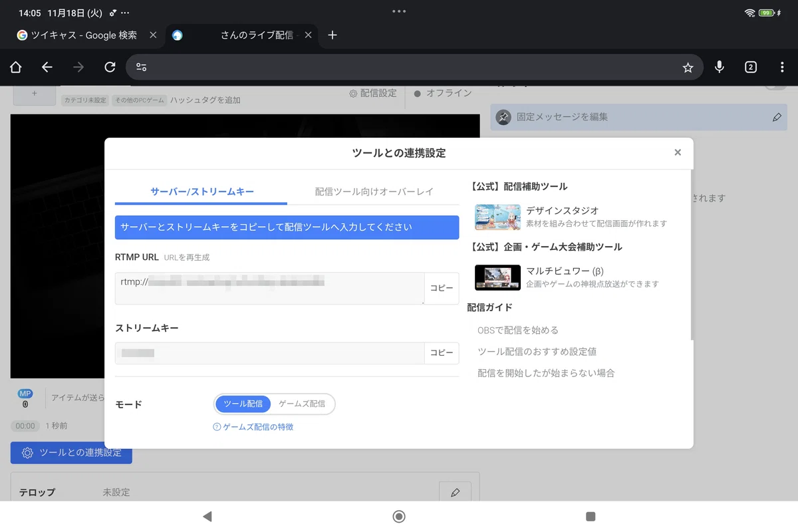Click pin icon beside 固定メッセージ
Screen dimensions: 798x532
503,117
